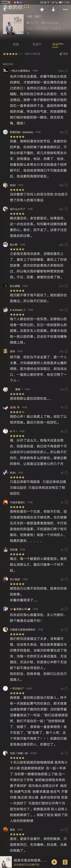Tap thumbs-up on comment with 421 likes

tap(66, 209)
